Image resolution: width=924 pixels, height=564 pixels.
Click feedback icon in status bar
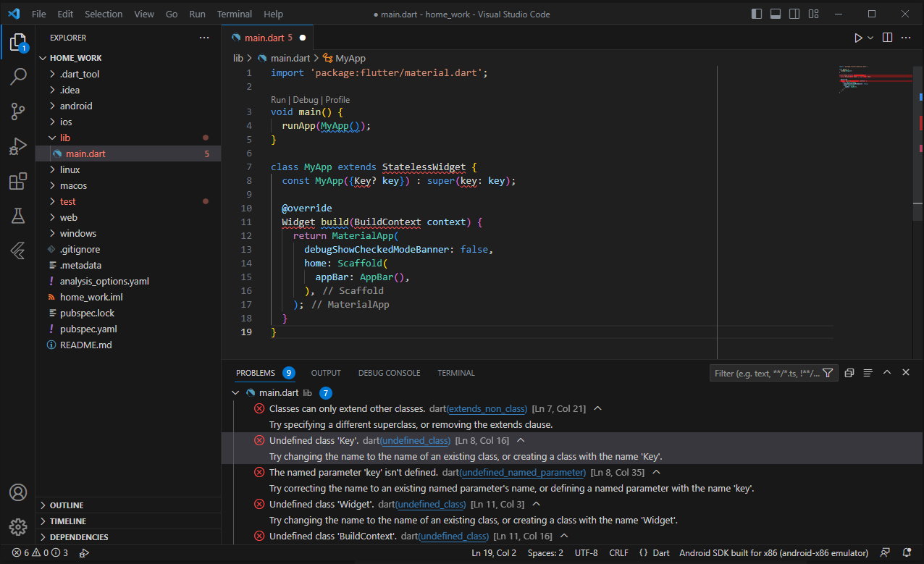click(885, 553)
